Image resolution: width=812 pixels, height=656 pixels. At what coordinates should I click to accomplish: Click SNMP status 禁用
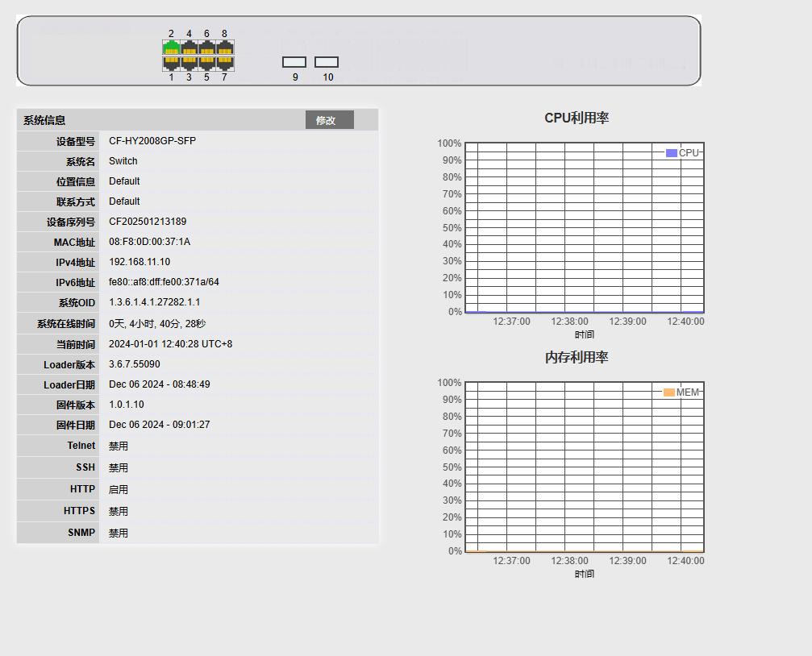[118, 533]
